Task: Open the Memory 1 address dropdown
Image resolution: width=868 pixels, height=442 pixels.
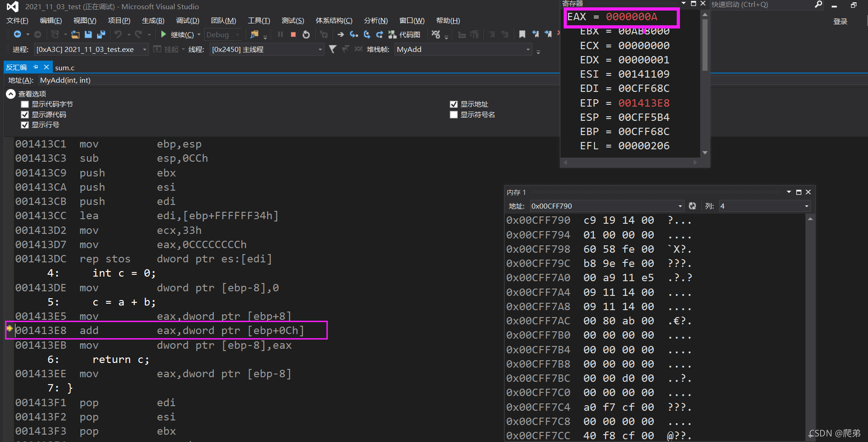Action: click(680, 206)
